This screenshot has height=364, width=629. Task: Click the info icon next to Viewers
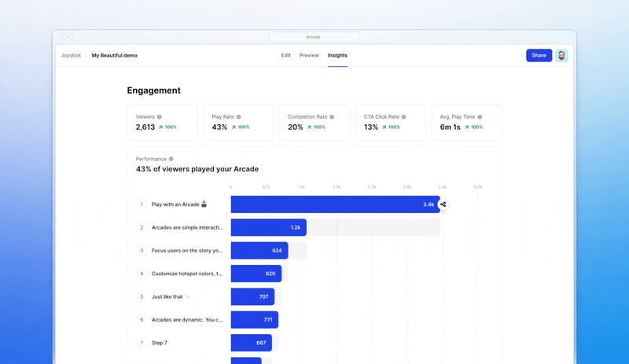point(160,117)
